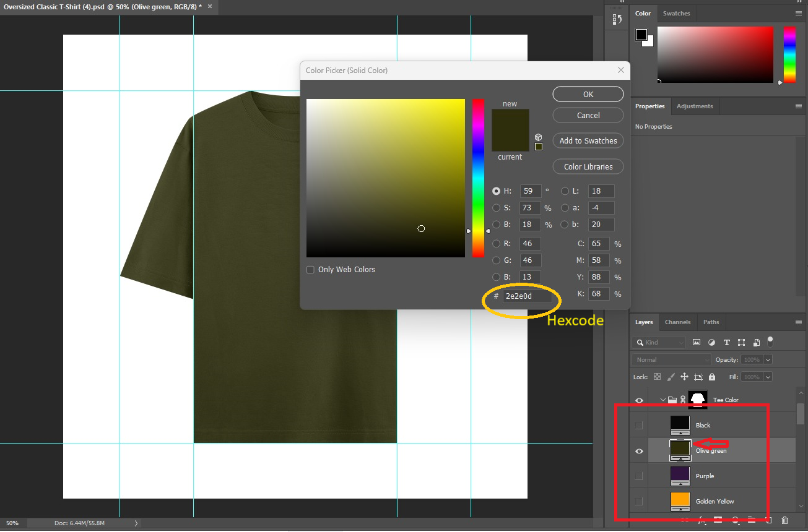This screenshot has height=532, width=808.
Task: Select the Color panel tab
Action: coord(643,13)
